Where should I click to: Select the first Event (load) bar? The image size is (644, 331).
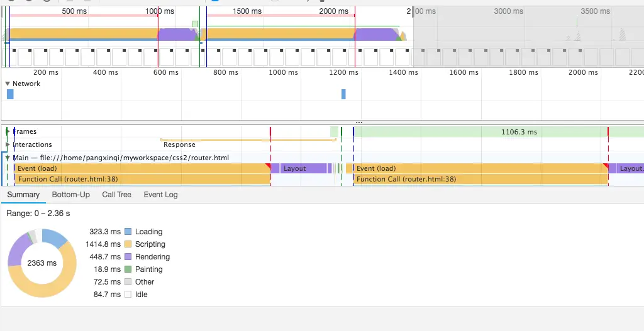(x=142, y=168)
